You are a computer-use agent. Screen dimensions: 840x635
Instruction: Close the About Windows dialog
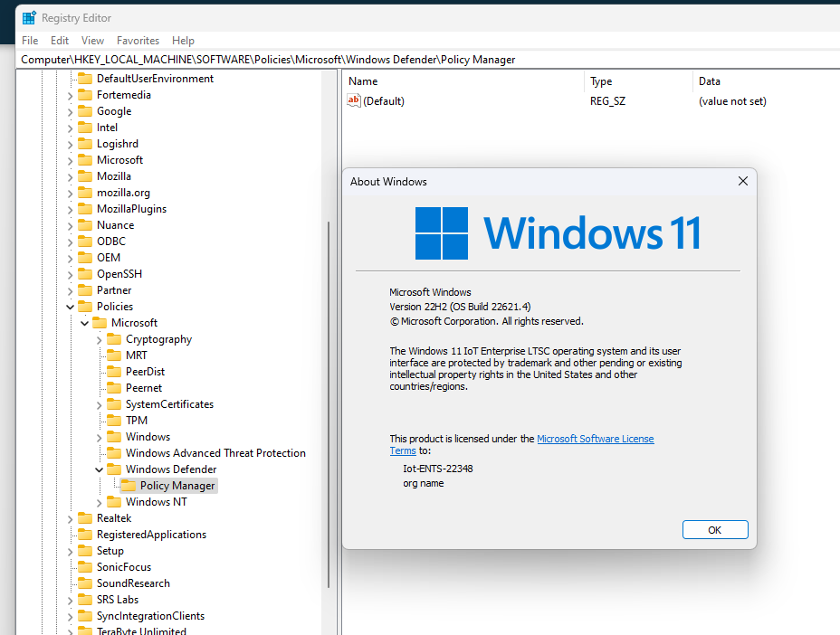click(742, 182)
